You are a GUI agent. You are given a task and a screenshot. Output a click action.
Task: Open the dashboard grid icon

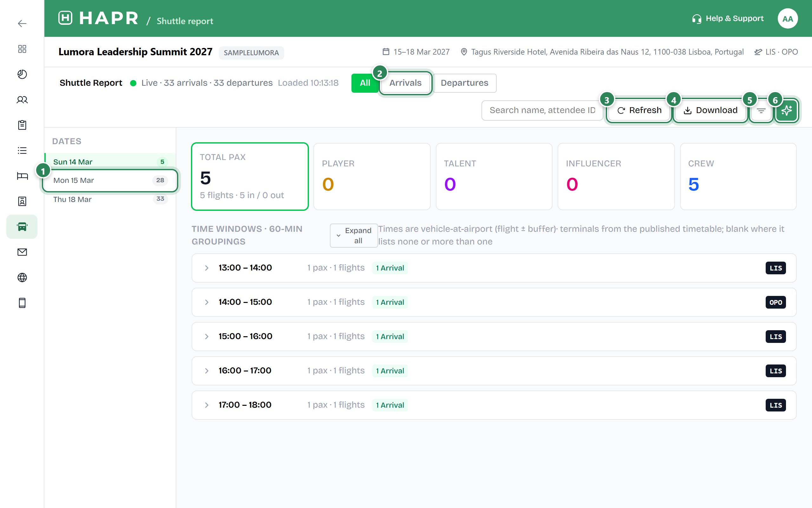[x=22, y=49]
